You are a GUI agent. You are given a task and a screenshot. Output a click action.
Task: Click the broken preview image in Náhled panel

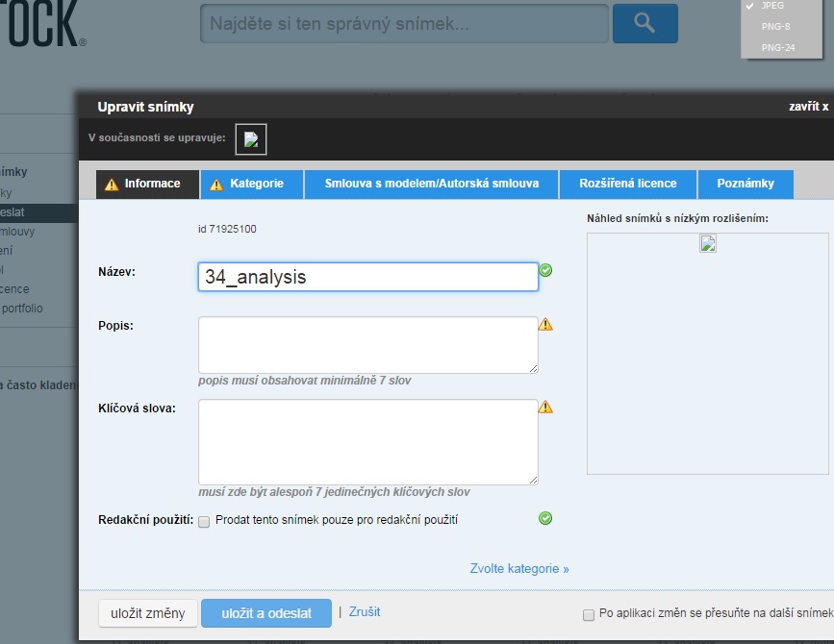707,243
